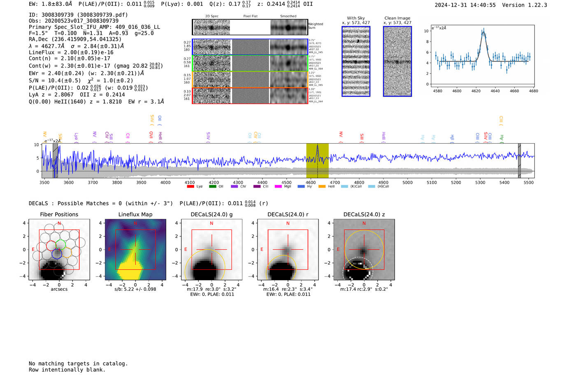Click the Clean Image panel
This screenshot has height=392, width=576.
point(397,61)
